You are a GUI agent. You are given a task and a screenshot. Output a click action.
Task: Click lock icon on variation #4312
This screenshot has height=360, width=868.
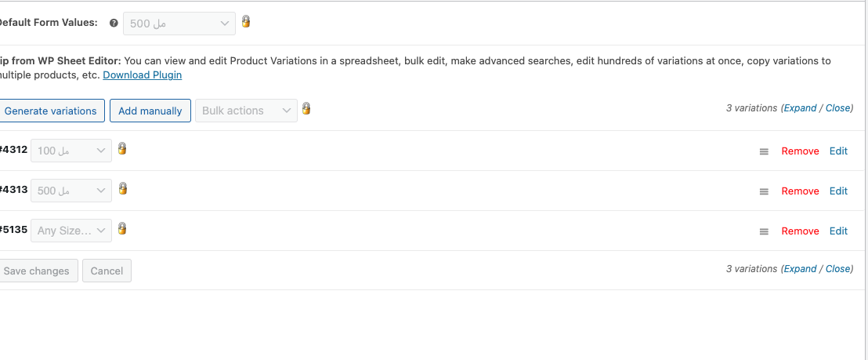click(122, 148)
